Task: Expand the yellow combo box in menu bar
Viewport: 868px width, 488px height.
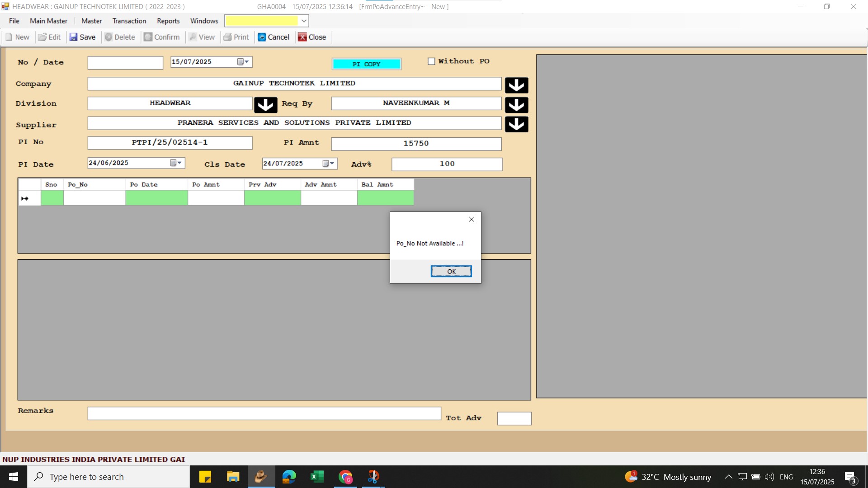Action: (304, 21)
